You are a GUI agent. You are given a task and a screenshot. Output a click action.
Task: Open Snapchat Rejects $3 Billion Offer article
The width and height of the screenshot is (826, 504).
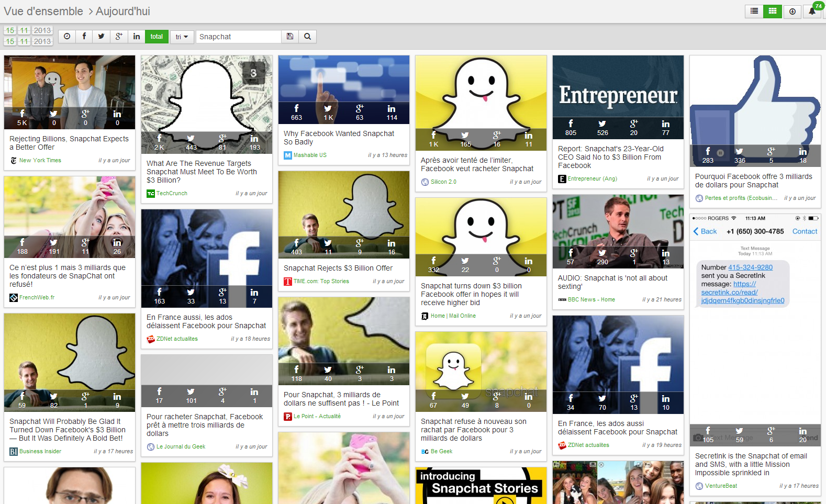click(338, 268)
